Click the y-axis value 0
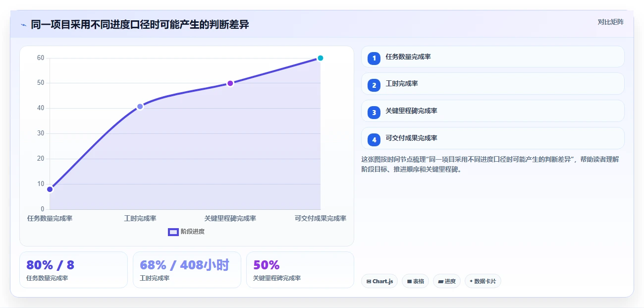644x308 pixels. coord(43,209)
